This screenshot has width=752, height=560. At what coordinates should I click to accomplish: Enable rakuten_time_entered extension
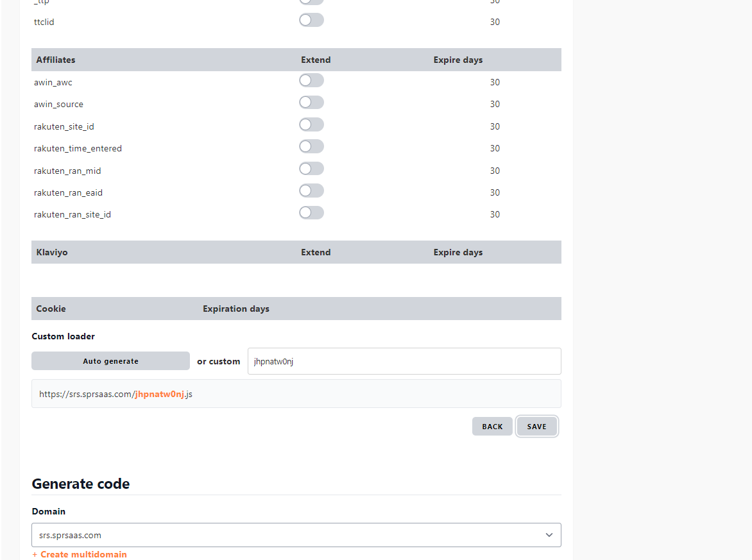tap(311, 146)
